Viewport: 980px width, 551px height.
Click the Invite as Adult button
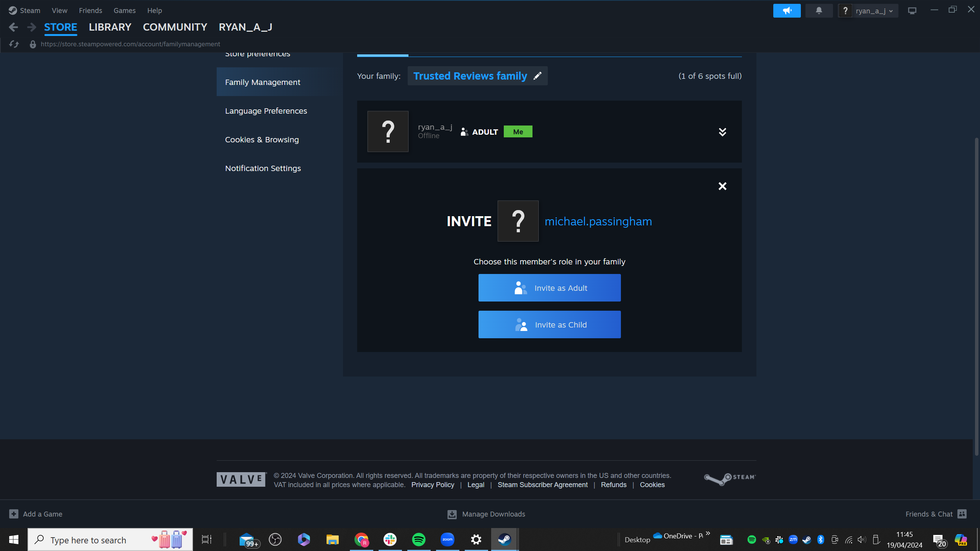(x=549, y=288)
